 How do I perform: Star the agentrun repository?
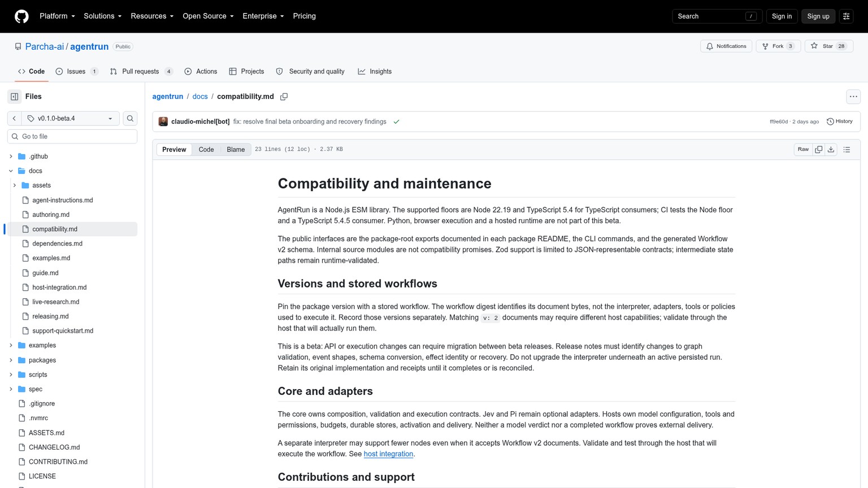click(x=828, y=46)
